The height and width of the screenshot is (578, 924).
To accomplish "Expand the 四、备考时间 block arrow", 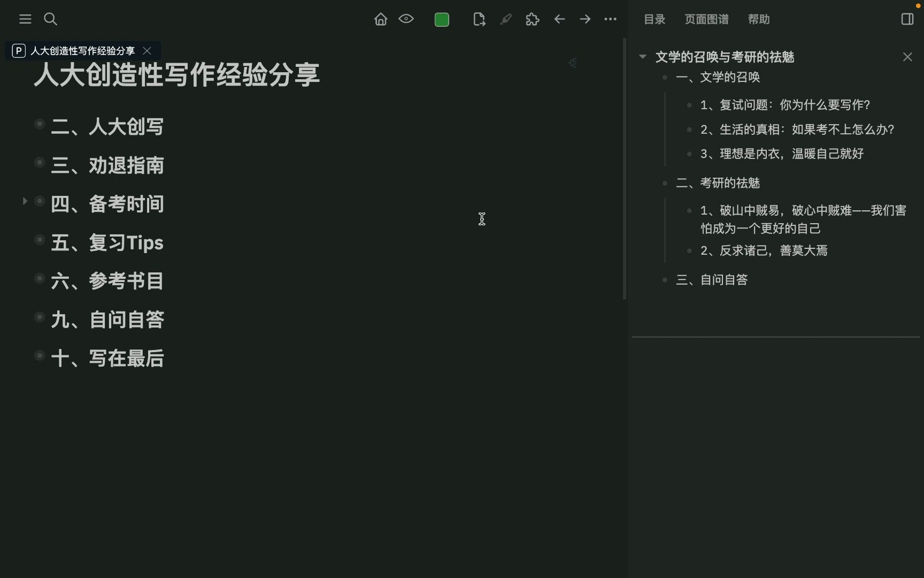I will (25, 201).
